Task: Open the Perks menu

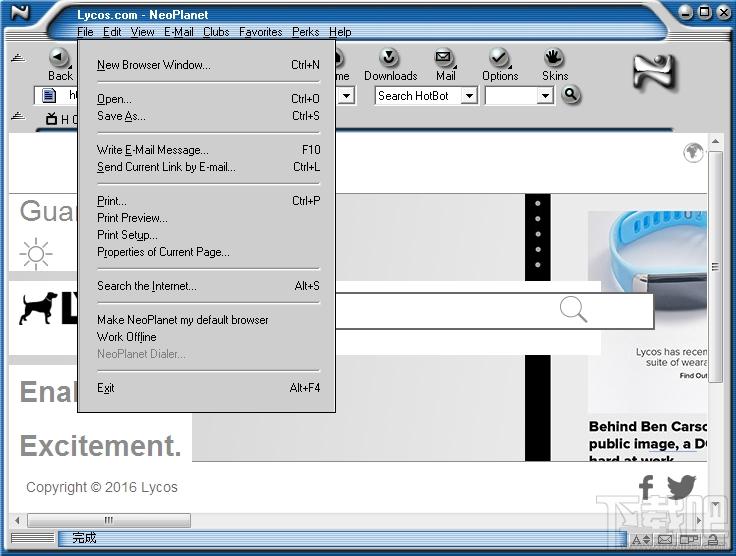Action: 306,32
